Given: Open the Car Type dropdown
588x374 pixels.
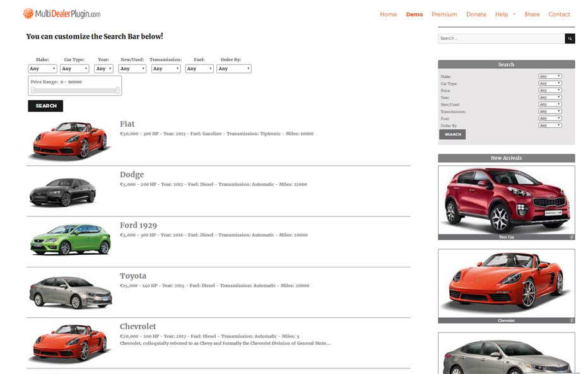Looking at the screenshot, I should pyautogui.click(x=75, y=69).
